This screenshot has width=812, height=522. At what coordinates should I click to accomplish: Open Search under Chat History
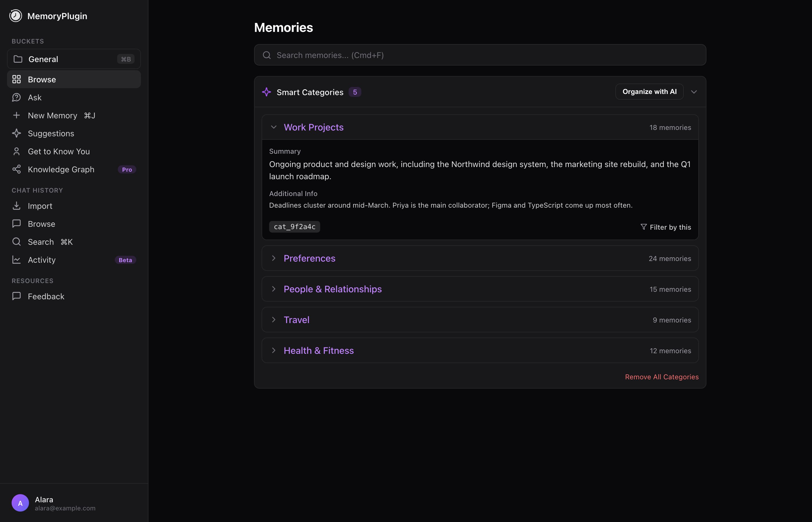74,242
